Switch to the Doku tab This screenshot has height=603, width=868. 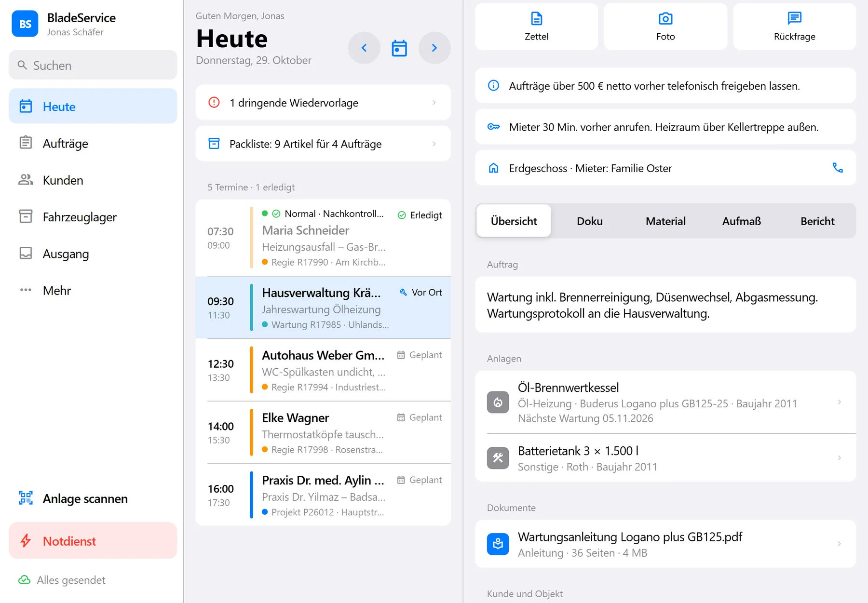(x=590, y=221)
